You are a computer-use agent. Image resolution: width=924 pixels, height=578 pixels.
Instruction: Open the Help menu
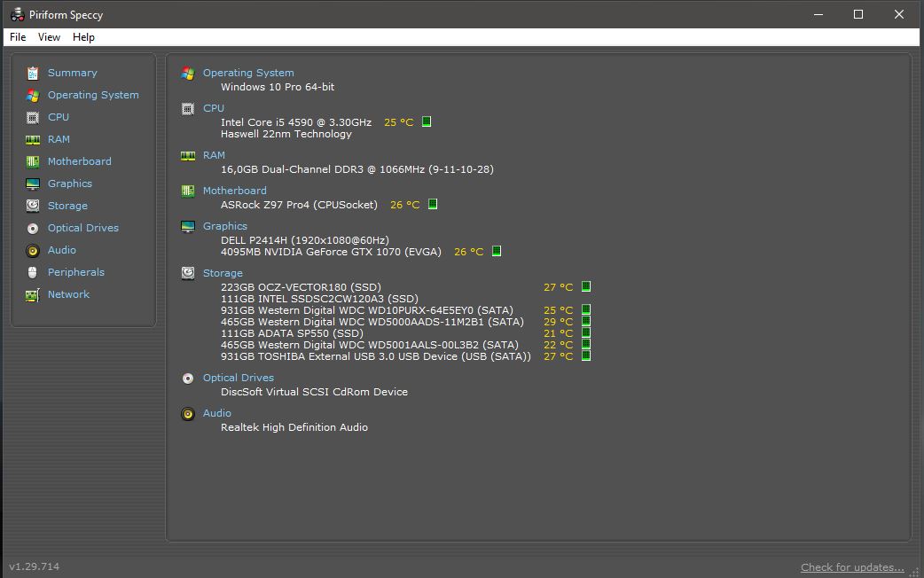(83, 37)
